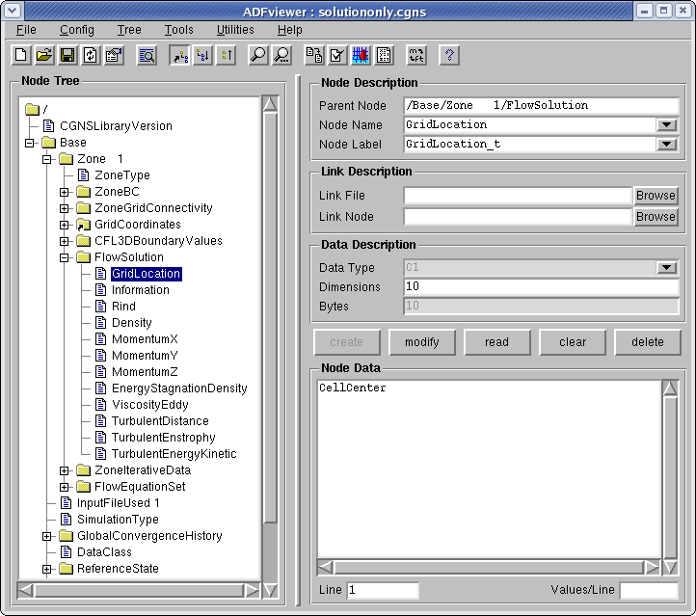Click the calculator table icon
The height and width of the screenshot is (616, 696).
[384, 55]
